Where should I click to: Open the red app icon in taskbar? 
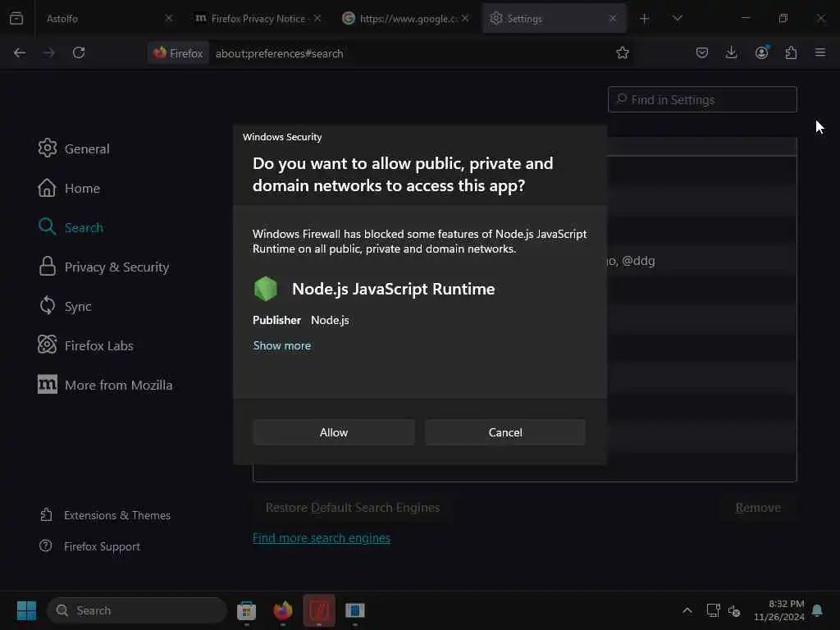[319, 610]
